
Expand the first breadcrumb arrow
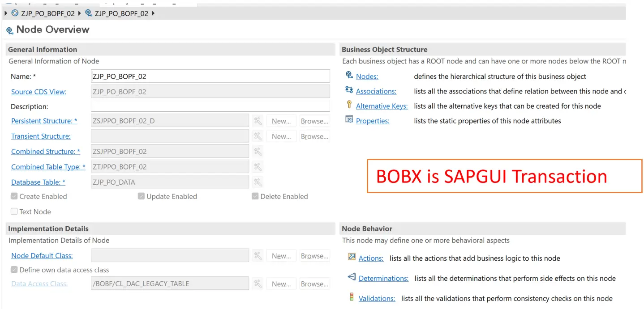tap(5, 13)
